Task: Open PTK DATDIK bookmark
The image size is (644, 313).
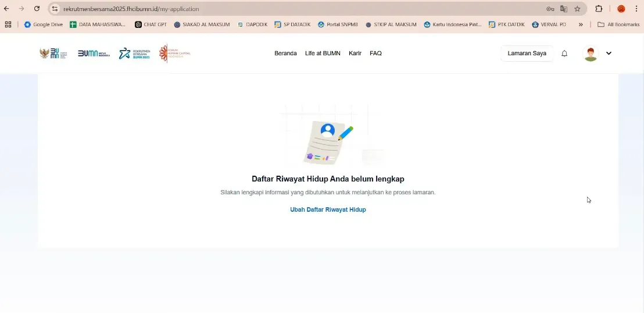Action: pos(506,24)
